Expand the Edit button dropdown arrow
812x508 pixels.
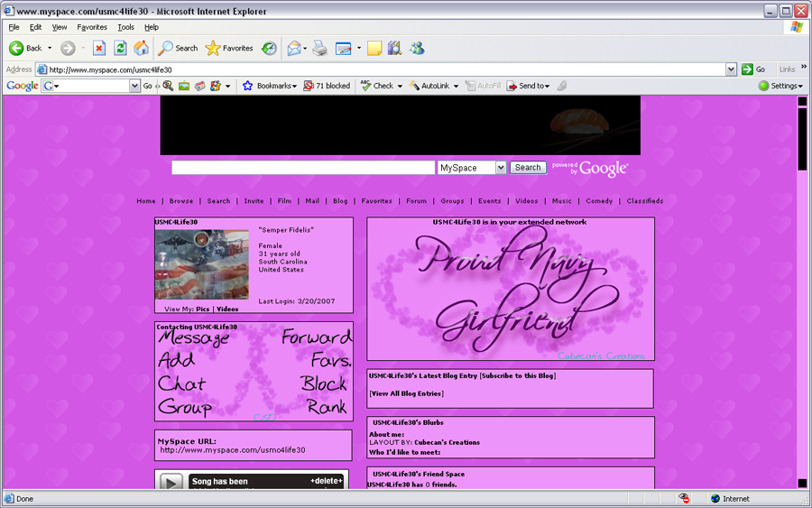359,48
